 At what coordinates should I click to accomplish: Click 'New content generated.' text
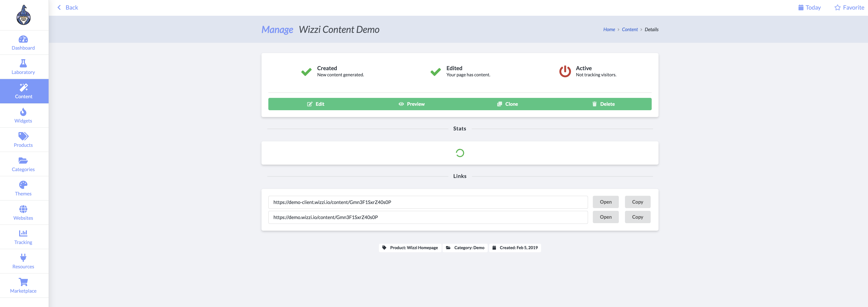coord(340,75)
